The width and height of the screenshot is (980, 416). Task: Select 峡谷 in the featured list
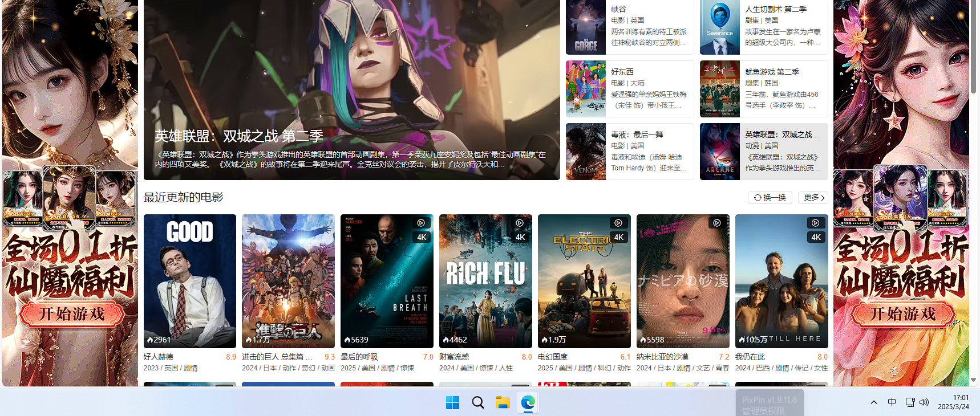[x=630, y=26]
